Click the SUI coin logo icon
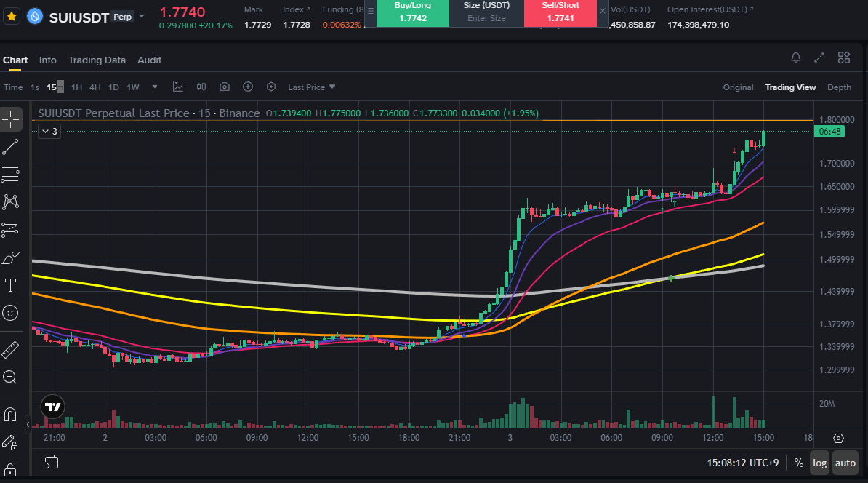 click(35, 17)
